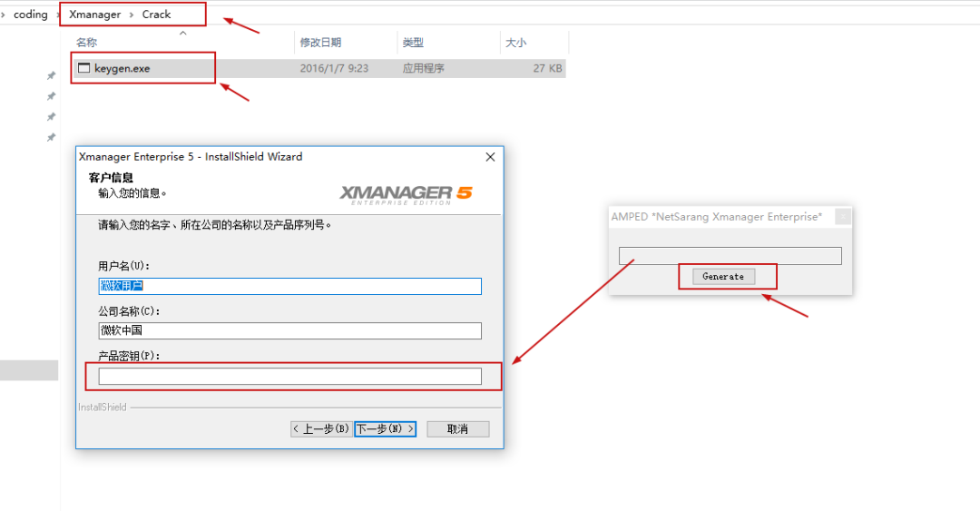Toggle the sort arrow above 名称 column
Screen dimensions: 980x511
click(183, 33)
